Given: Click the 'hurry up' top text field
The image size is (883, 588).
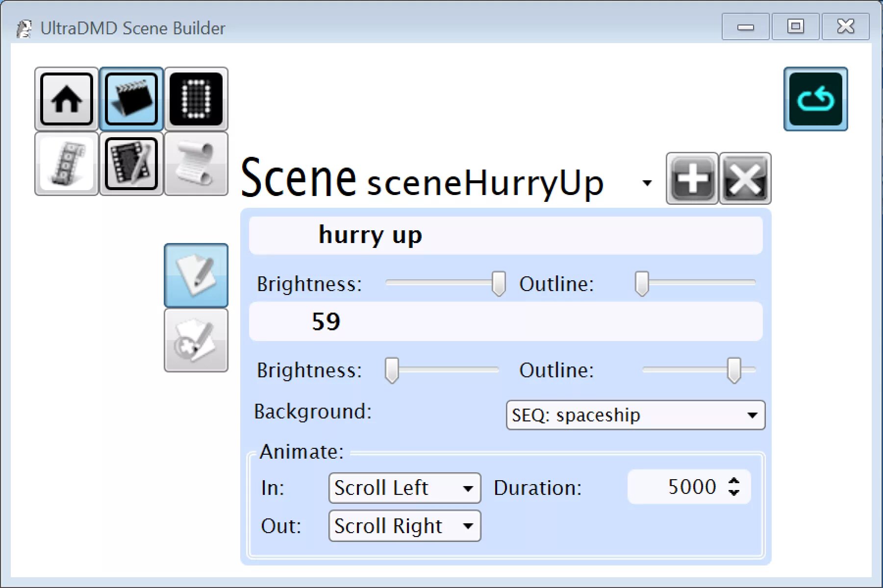Looking at the screenshot, I should [x=505, y=235].
